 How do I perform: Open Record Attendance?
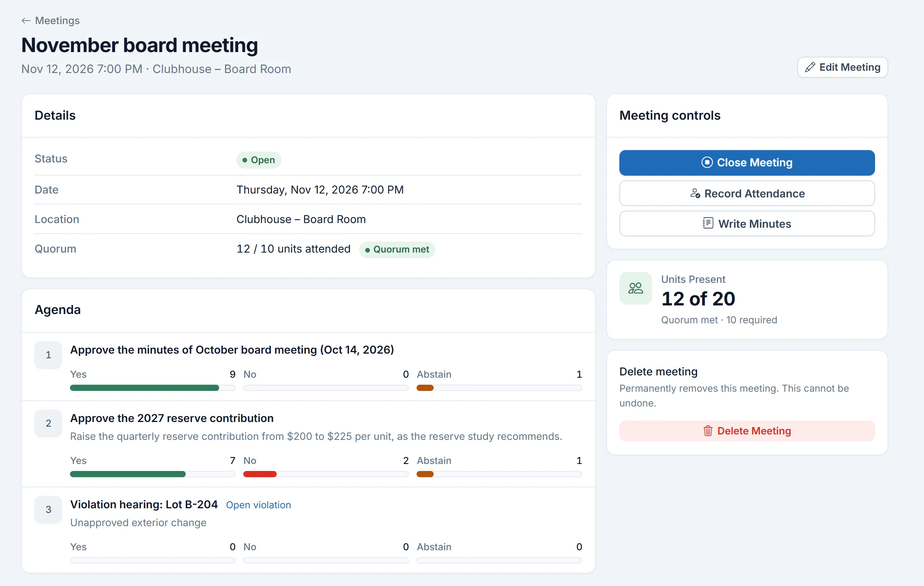(747, 194)
